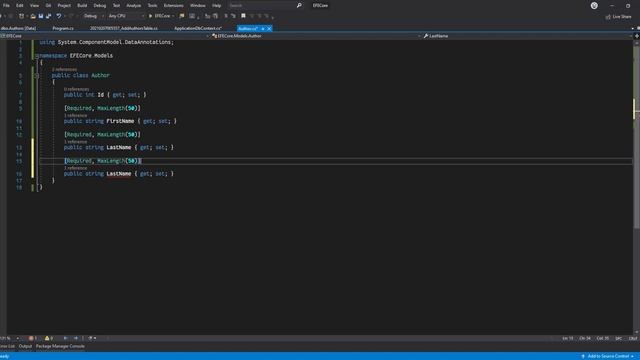Open the LastName member dropdown
Viewport: 640px width, 360px height.
tap(527, 36)
